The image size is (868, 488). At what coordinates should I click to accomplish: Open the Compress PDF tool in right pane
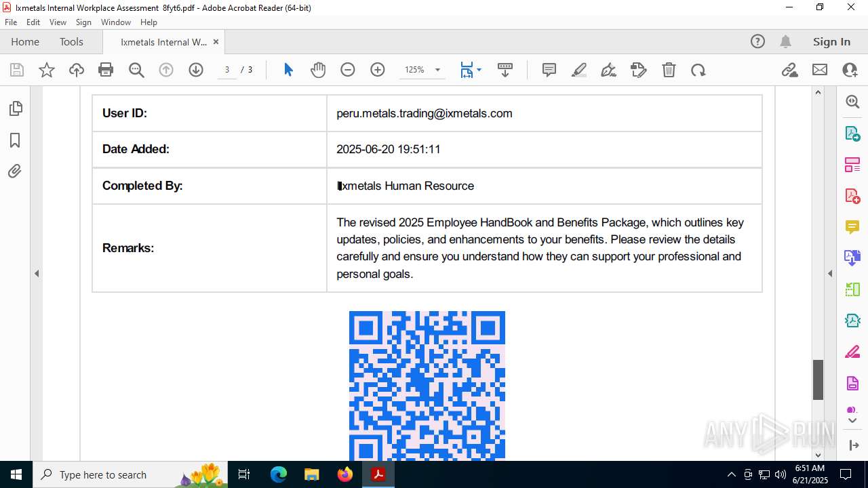(x=852, y=321)
